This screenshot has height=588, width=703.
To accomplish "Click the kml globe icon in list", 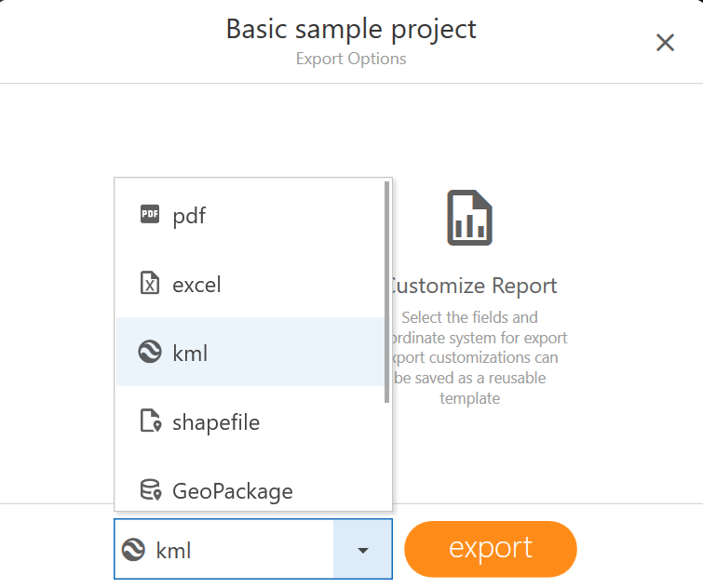I will click(x=150, y=353).
